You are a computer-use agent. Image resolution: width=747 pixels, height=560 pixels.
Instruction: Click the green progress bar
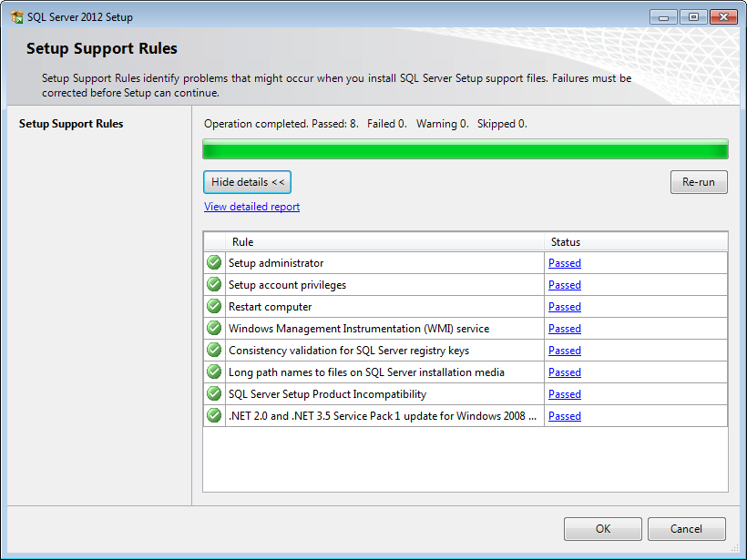point(465,148)
